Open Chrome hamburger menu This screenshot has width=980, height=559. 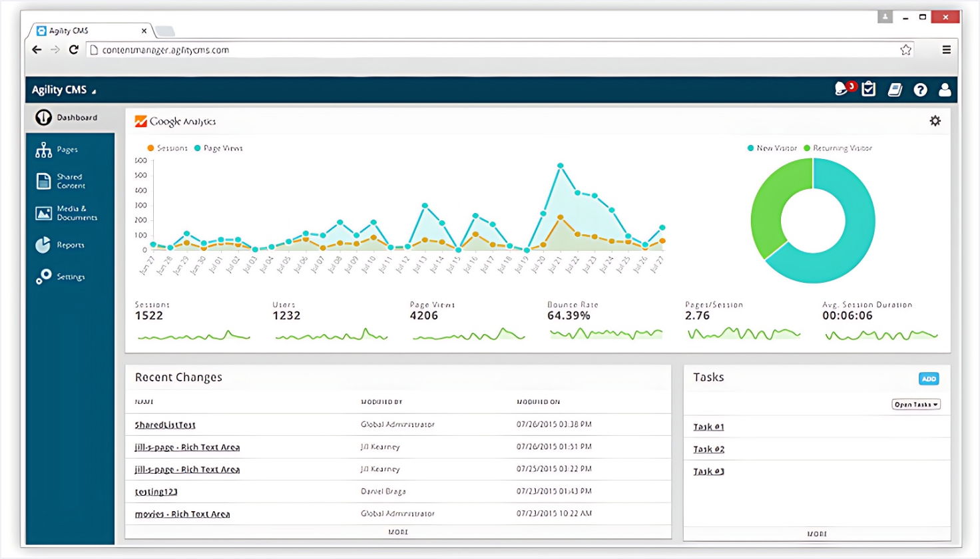point(946,50)
